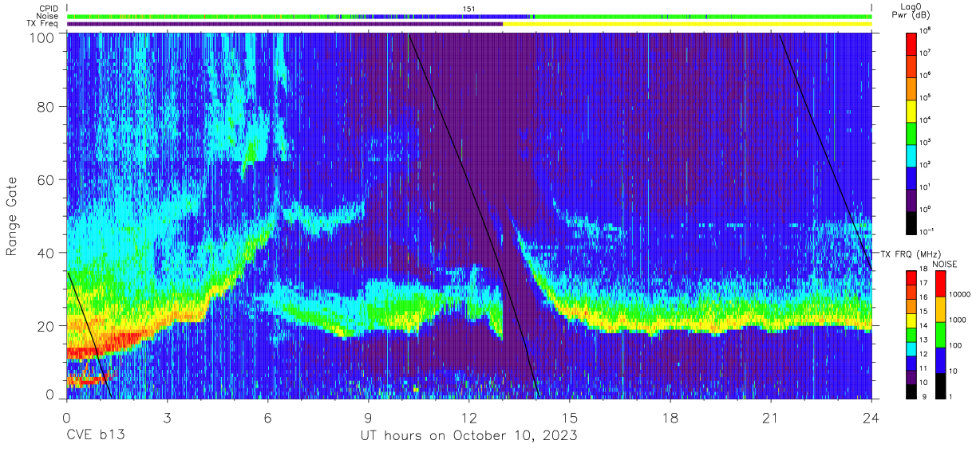Click x-axis tick label '12'

pos(469,417)
